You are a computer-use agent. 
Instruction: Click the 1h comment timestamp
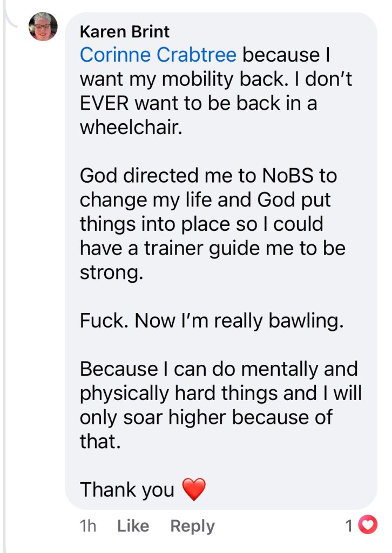coord(87,526)
